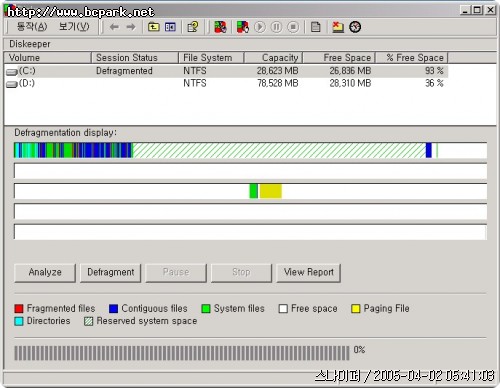
Task: Click the D: drive icon
Action: point(12,84)
